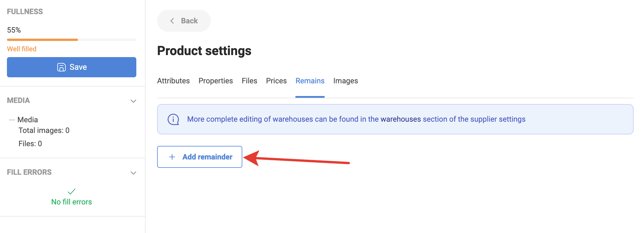Switch to the Attributes tab
644x233 pixels.
click(x=173, y=81)
